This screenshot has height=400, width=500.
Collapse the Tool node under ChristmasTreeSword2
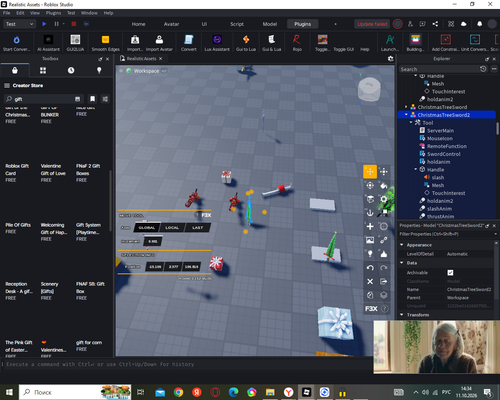pos(411,123)
